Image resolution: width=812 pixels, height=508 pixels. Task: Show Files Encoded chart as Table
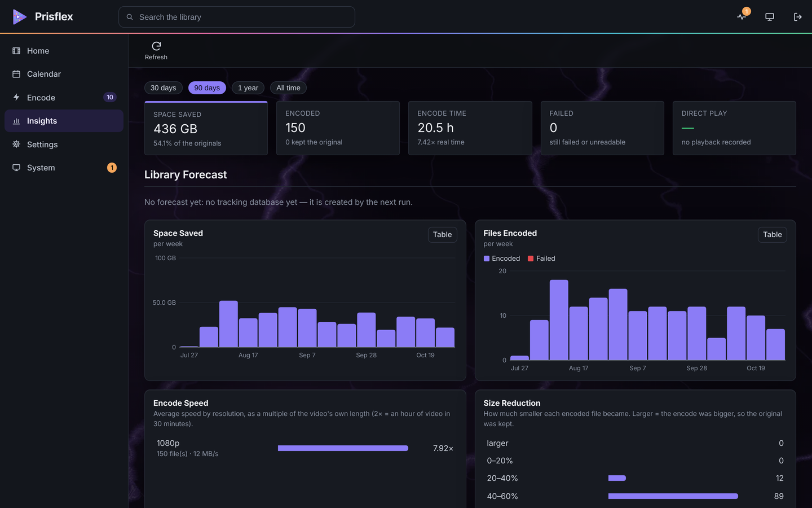[773, 235]
